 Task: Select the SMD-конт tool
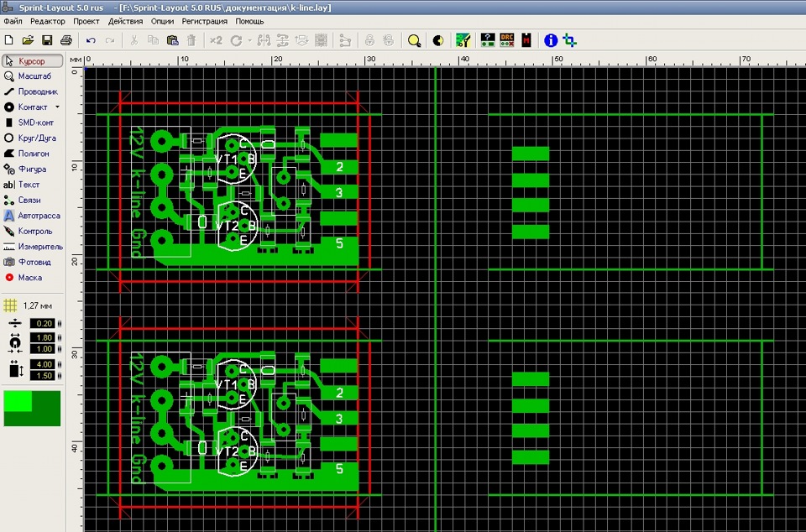pos(33,123)
